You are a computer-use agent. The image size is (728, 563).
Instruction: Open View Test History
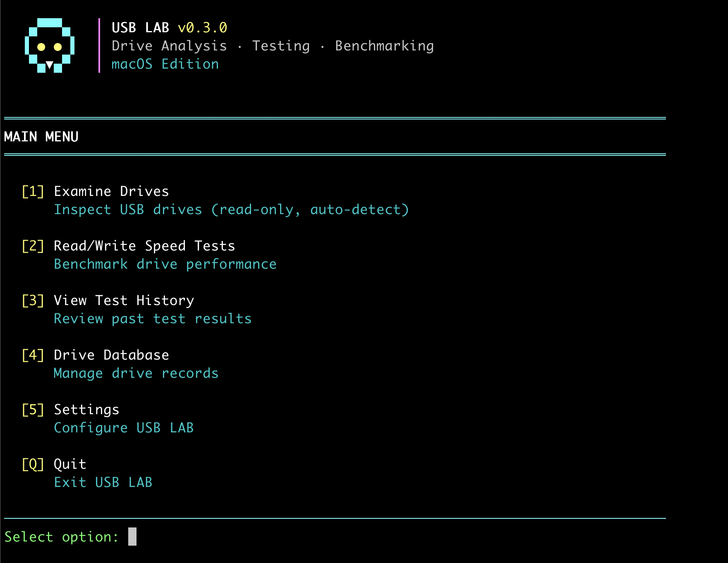tap(124, 300)
